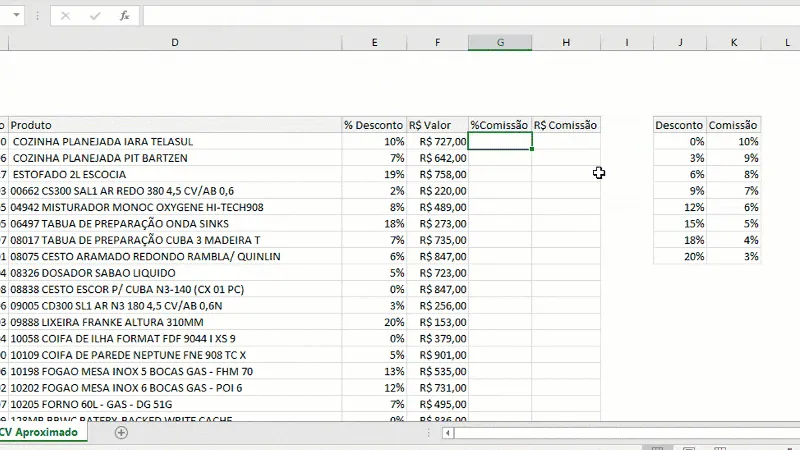The image size is (800, 450).
Task: Click the % Desconto header cell
Action: (374, 125)
